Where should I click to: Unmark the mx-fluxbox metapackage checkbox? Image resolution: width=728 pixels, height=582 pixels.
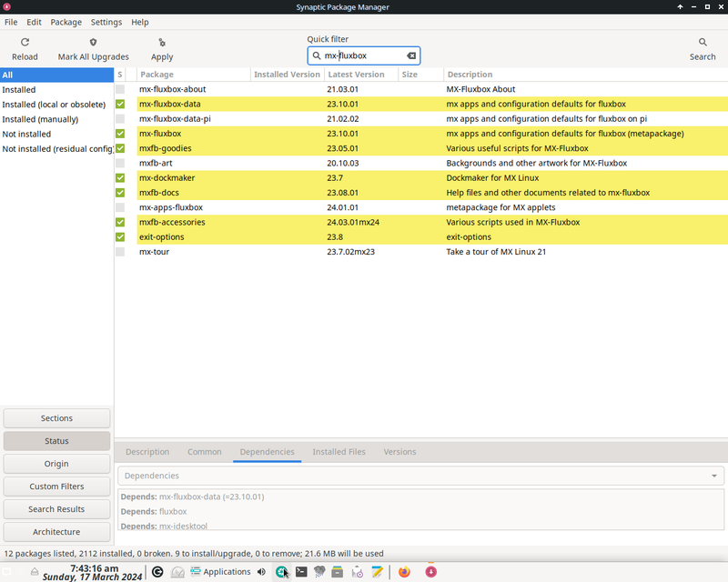tap(120, 134)
